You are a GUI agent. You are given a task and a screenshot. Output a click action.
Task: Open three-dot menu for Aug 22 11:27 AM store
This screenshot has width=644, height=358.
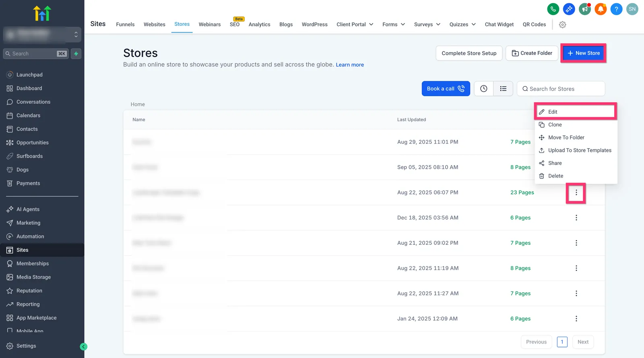coord(576,294)
